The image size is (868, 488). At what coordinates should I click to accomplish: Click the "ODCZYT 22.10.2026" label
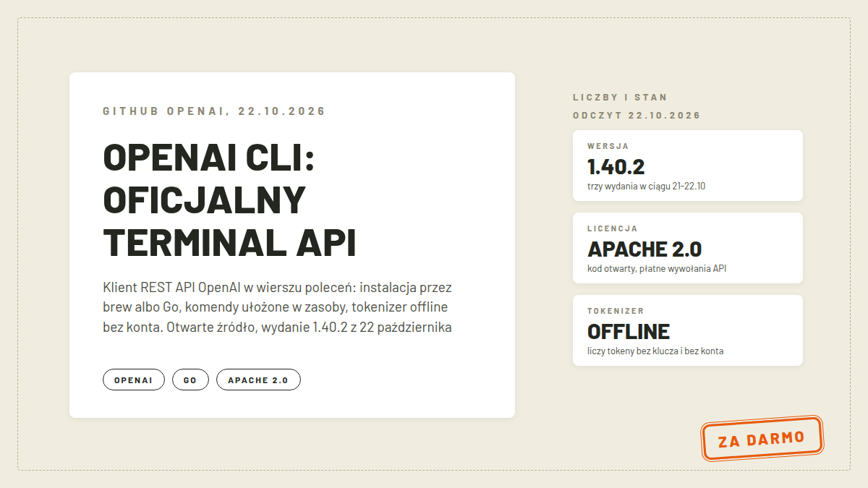click(x=637, y=116)
